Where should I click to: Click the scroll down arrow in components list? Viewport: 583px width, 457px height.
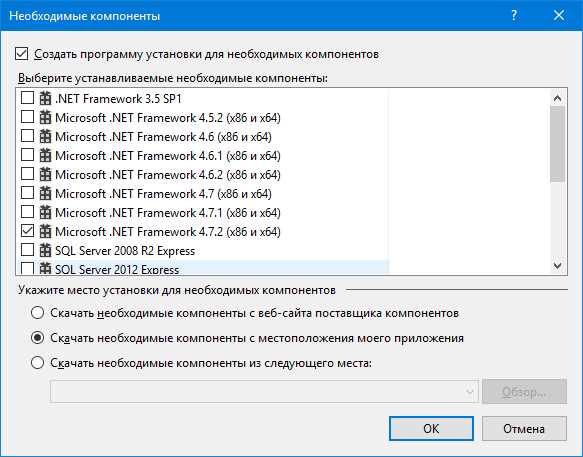pos(557,265)
